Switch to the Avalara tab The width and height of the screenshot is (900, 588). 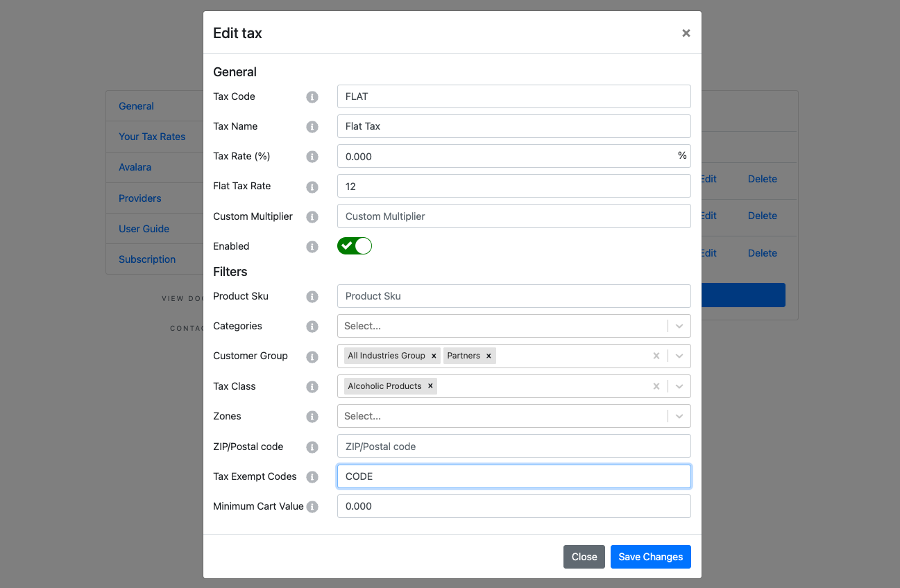click(x=135, y=167)
